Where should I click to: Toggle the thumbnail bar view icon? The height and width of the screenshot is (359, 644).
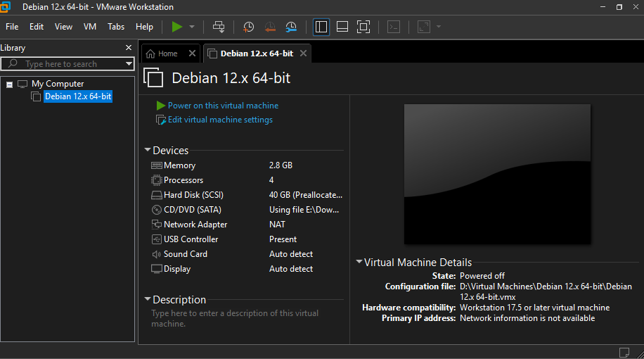tap(342, 27)
